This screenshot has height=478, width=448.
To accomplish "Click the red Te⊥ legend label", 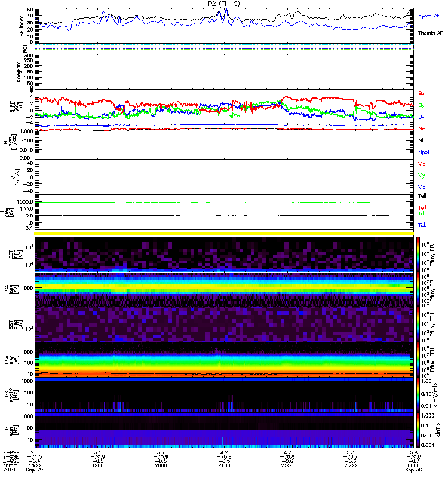I will (422, 207).
